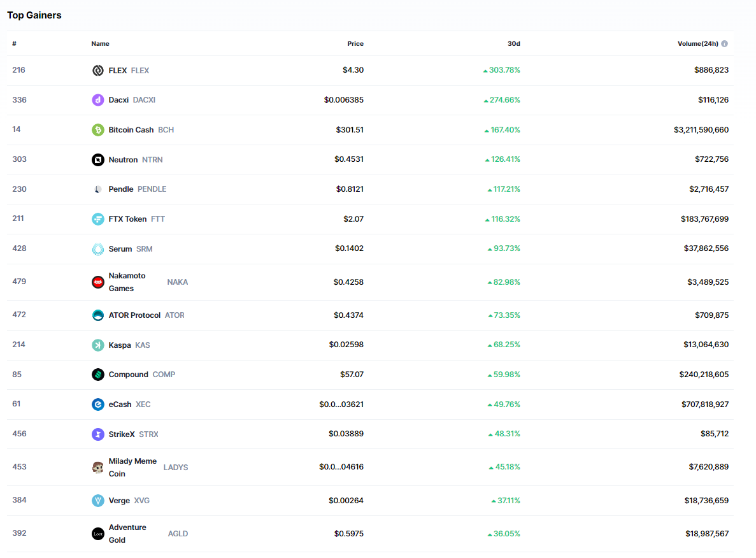756x558 pixels.
Task: Click the $0.0...03621 eCash price
Action: click(341, 404)
